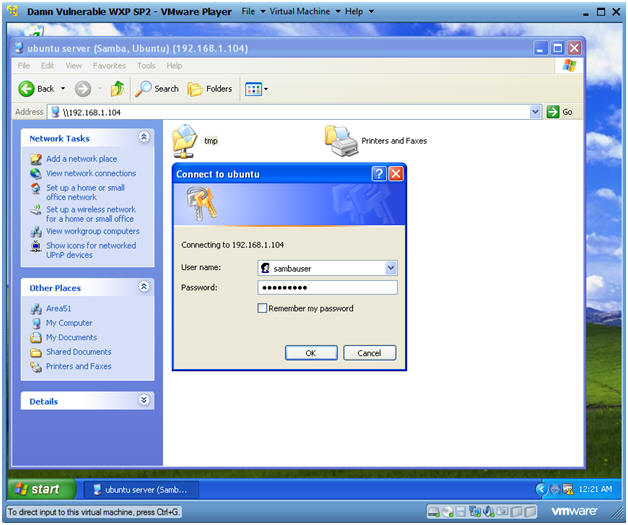Click the Password input field
The height and width of the screenshot is (525, 628).
coord(327,288)
